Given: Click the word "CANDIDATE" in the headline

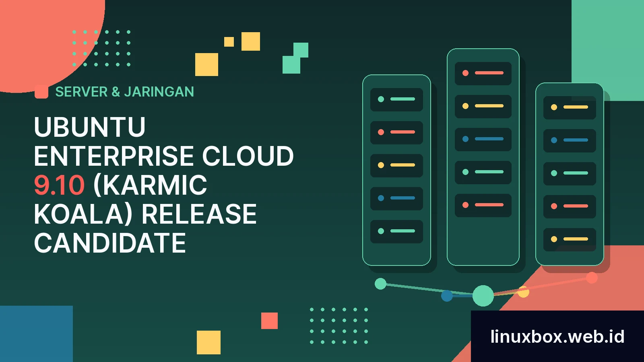Looking at the screenshot, I should tap(110, 243).
